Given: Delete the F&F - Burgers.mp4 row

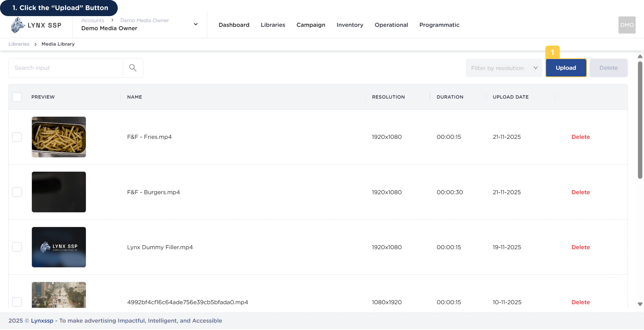Looking at the screenshot, I should tap(581, 192).
